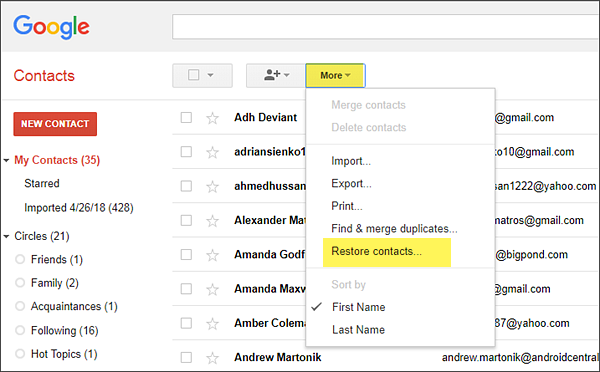
Task: Click andrew.martonik@androidcentral email
Action: pyautogui.click(x=520, y=357)
